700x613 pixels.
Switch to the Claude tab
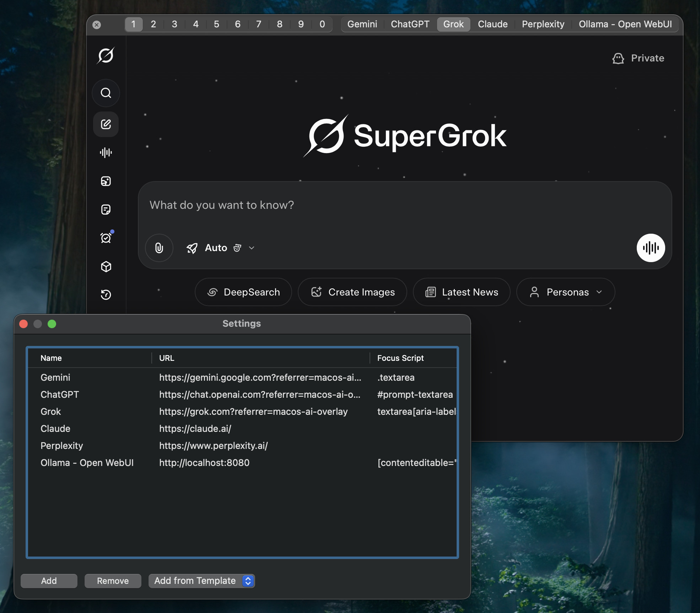coord(492,24)
